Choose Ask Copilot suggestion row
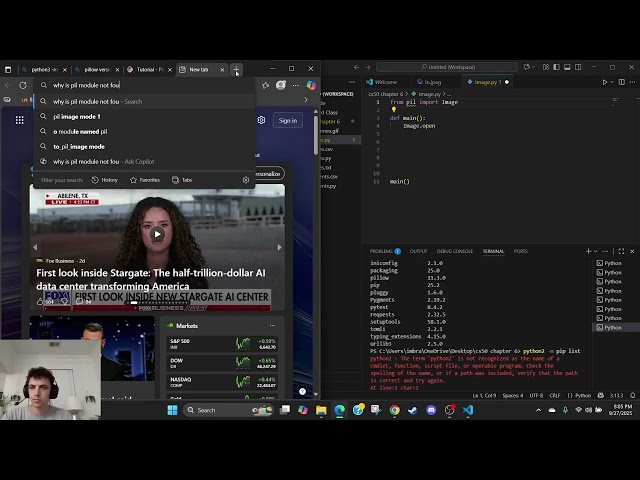 coord(144,162)
